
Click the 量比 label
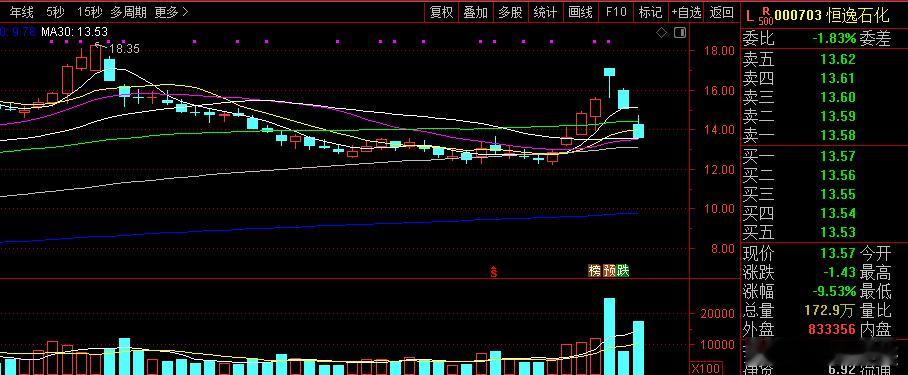click(x=875, y=310)
